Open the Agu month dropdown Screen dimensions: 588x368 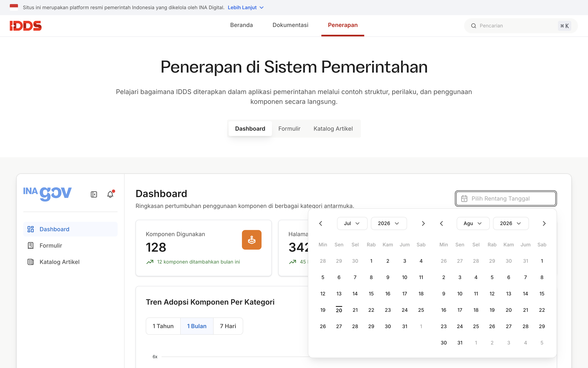click(x=473, y=223)
